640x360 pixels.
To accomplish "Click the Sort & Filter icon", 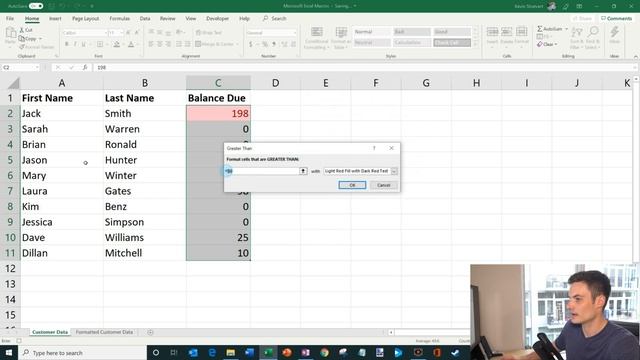I will pyautogui.click(x=576, y=32).
